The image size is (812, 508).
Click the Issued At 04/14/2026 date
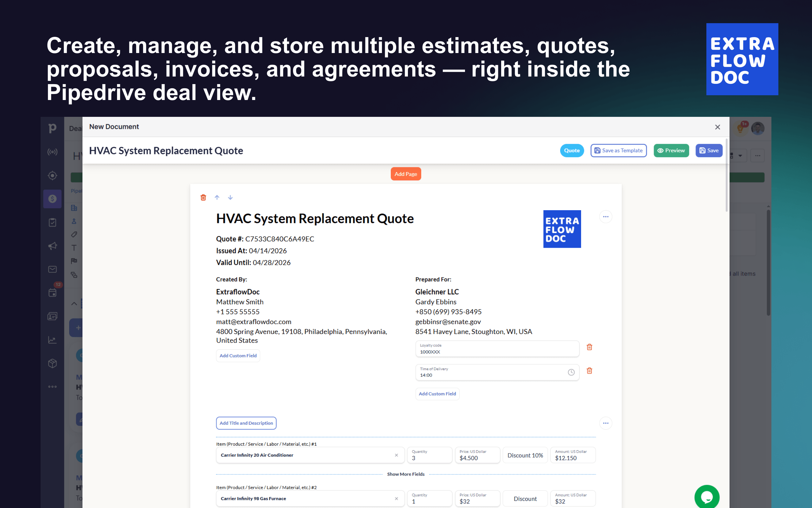coord(251,251)
